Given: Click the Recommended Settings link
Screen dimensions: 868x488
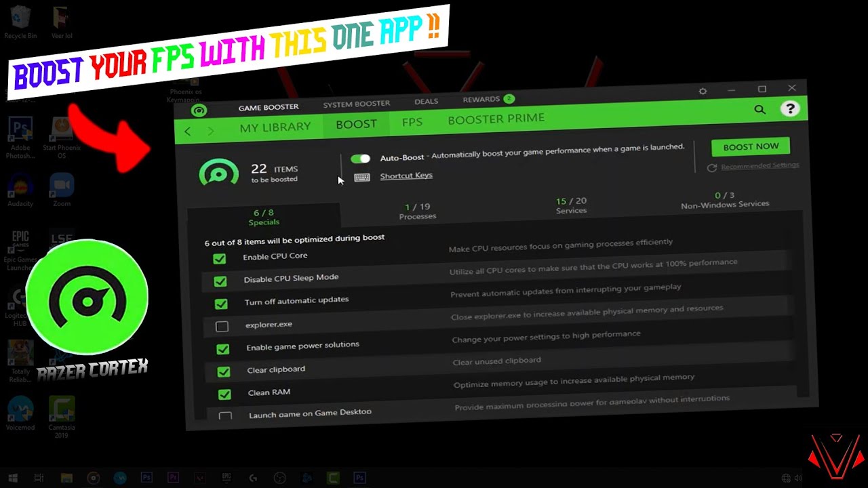Looking at the screenshot, I should click(x=759, y=166).
